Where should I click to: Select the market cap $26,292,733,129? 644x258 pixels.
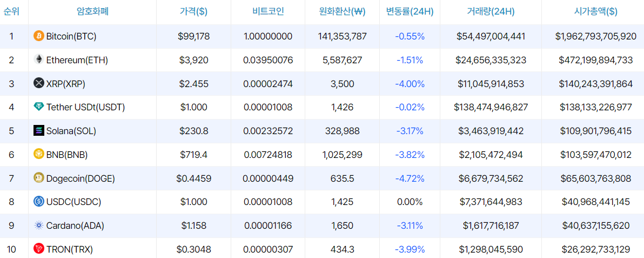click(x=595, y=249)
